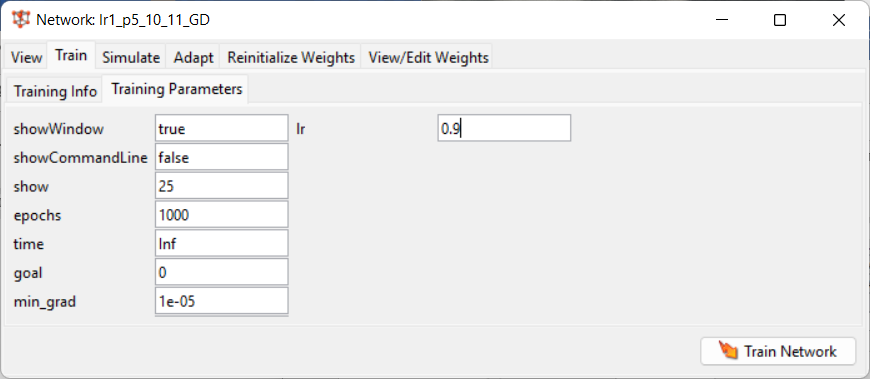This screenshot has width=870, height=379.
Task: Click the lr field showing 0.9
Action: [x=504, y=128]
